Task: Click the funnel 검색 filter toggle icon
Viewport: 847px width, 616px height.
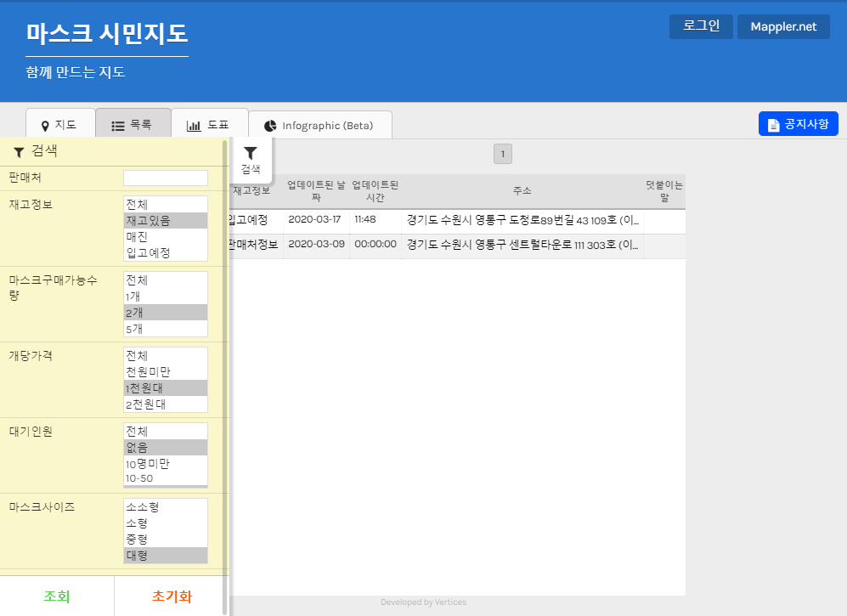Action: click(251, 160)
